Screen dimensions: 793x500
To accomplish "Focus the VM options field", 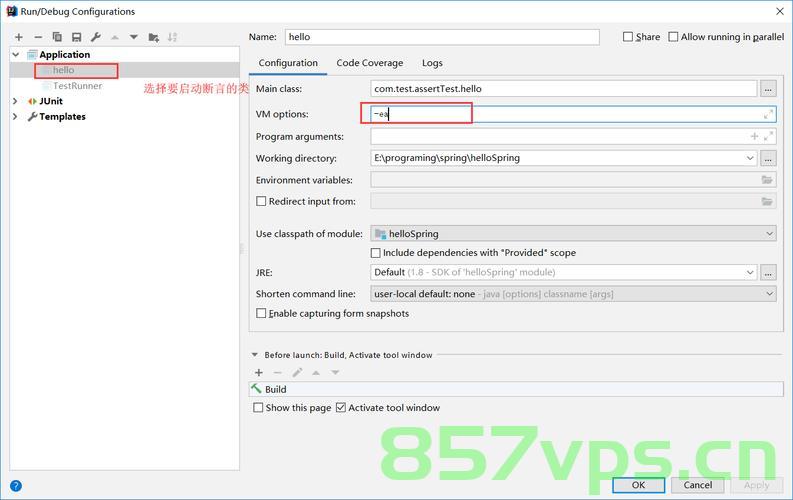I will (x=574, y=114).
